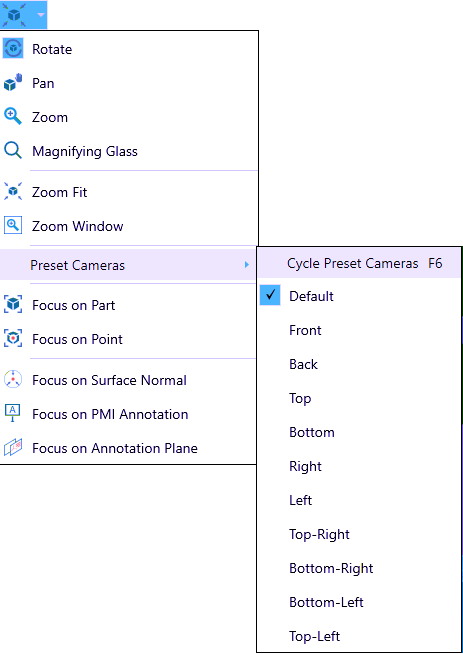Select the Rotate tool icon

[13, 49]
